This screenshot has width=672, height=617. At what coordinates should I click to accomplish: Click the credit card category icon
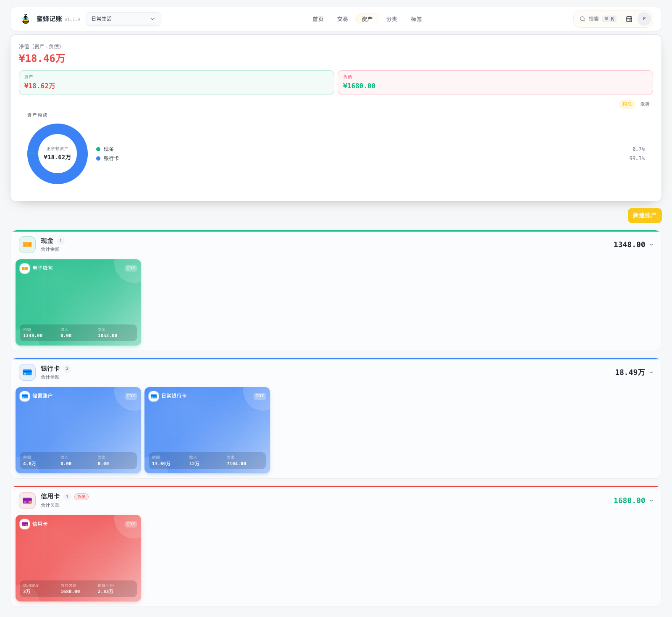click(x=27, y=500)
